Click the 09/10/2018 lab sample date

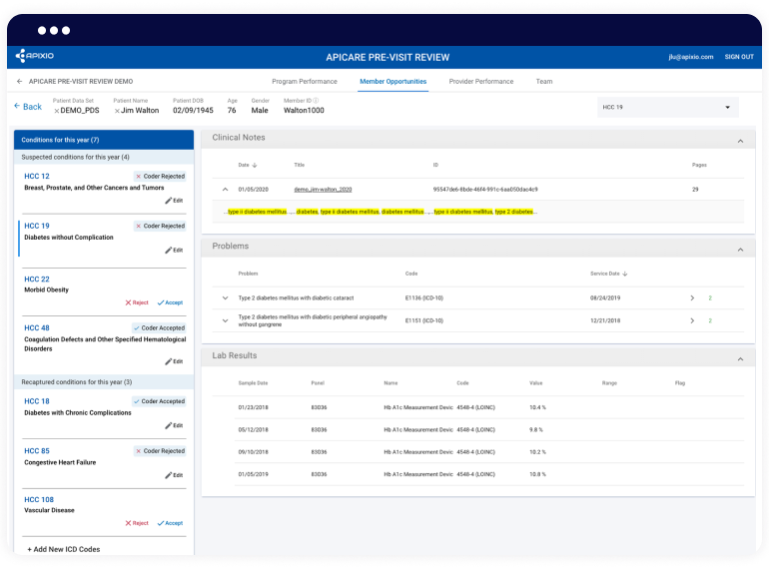point(253,452)
